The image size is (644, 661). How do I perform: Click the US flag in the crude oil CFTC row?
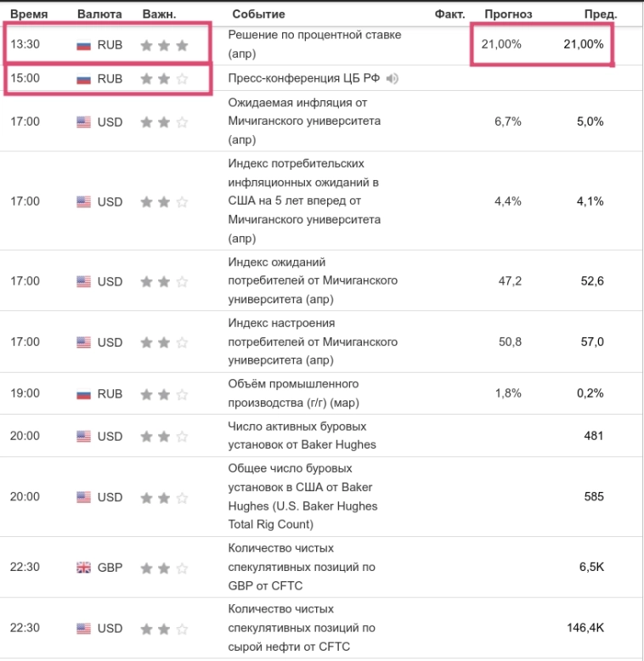click(83, 628)
